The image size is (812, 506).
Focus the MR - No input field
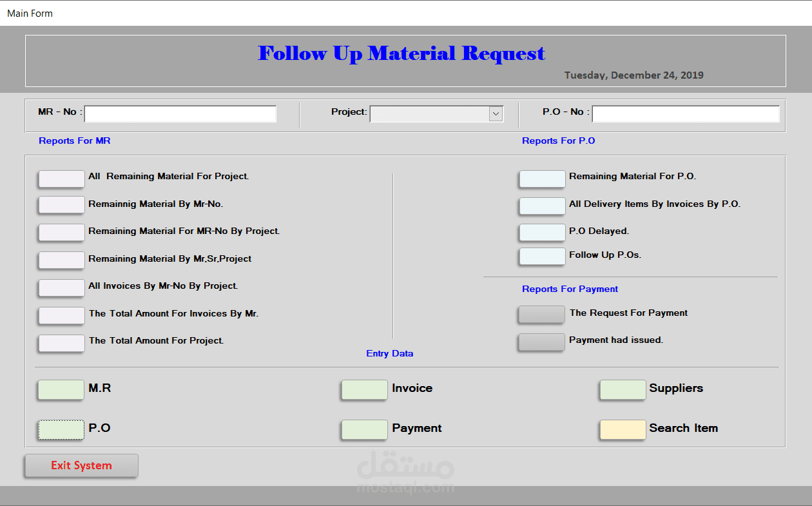(x=180, y=113)
